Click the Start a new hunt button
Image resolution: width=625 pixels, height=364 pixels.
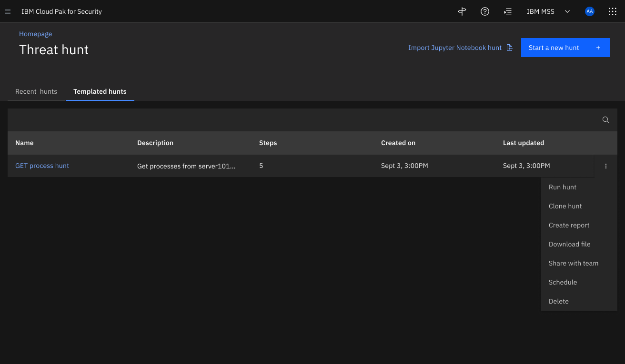pos(565,48)
